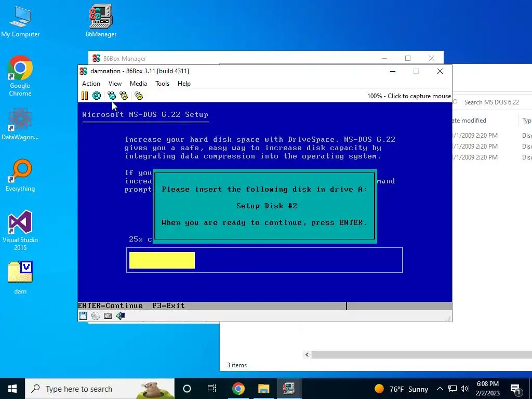This screenshot has width=532, height=399.
Task: Minimize the 86Box Manager window
Action: 384,58
